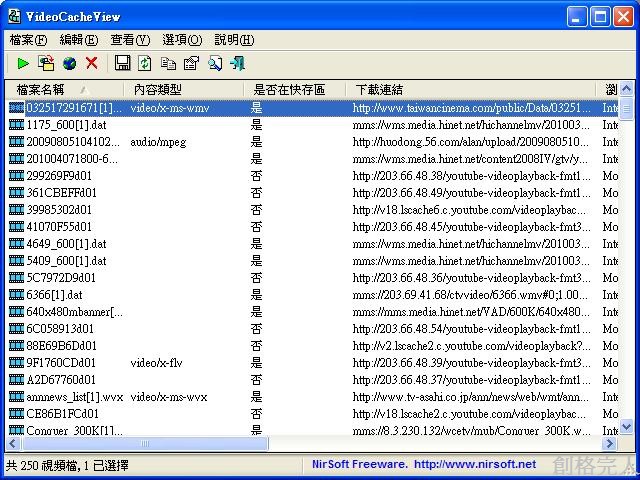Viewport: 640px width, 480px height.
Task: Click film icon of 1175_600[1].dat row
Action: click(x=16, y=124)
